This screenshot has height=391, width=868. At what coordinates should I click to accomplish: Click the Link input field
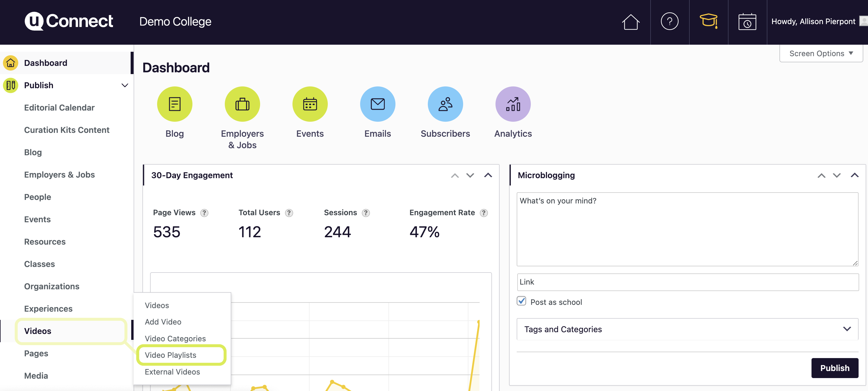click(x=687, y=282)
